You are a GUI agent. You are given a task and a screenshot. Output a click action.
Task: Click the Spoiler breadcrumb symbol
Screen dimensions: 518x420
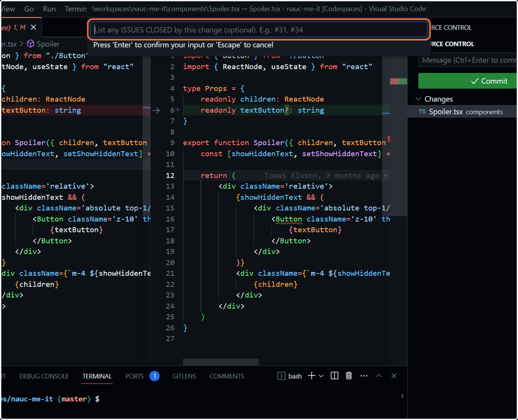(x=43, y=44)
